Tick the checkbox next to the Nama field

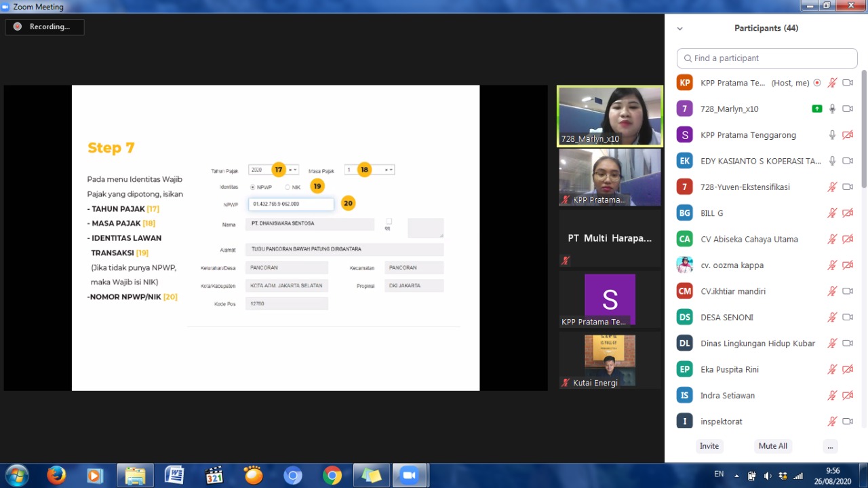point(389,221)
